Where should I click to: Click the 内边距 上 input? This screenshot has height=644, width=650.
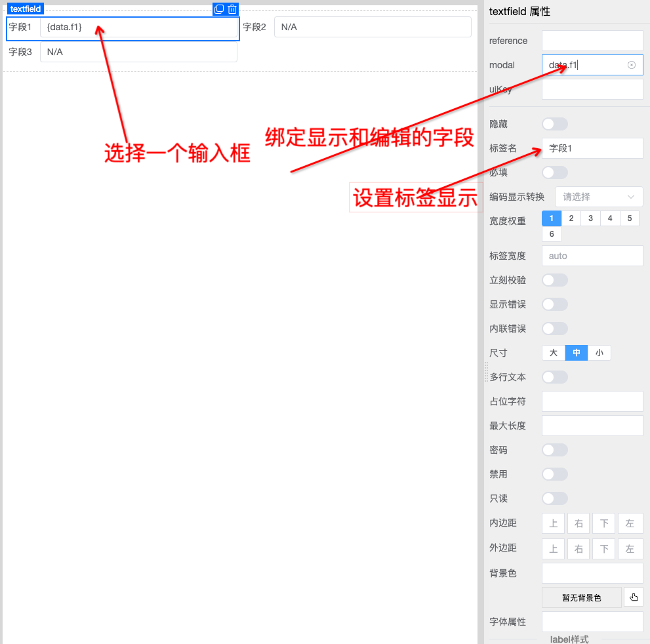click(x=553, y=523)
